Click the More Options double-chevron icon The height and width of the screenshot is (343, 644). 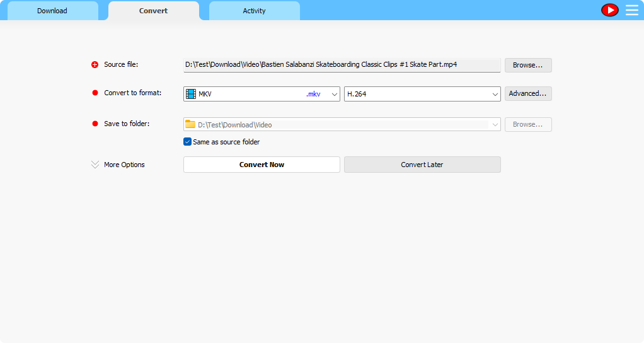95,165
